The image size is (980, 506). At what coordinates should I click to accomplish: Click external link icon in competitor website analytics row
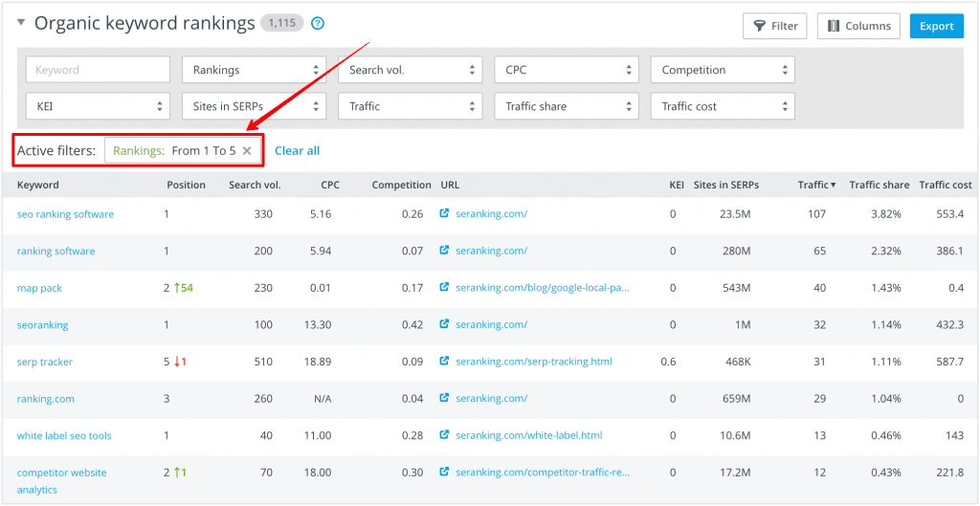coord(444,472)
